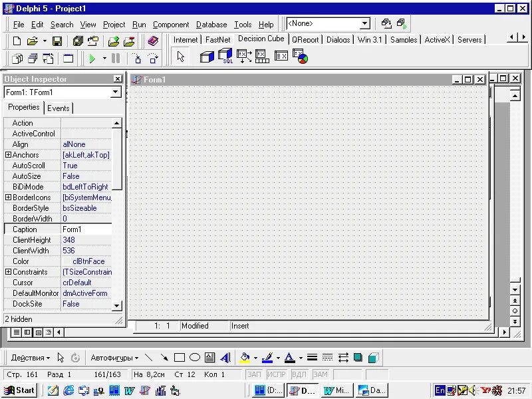Click the ClientHeight value 348
Viewport: 532px width, 399px height.
tap(86, 240)
